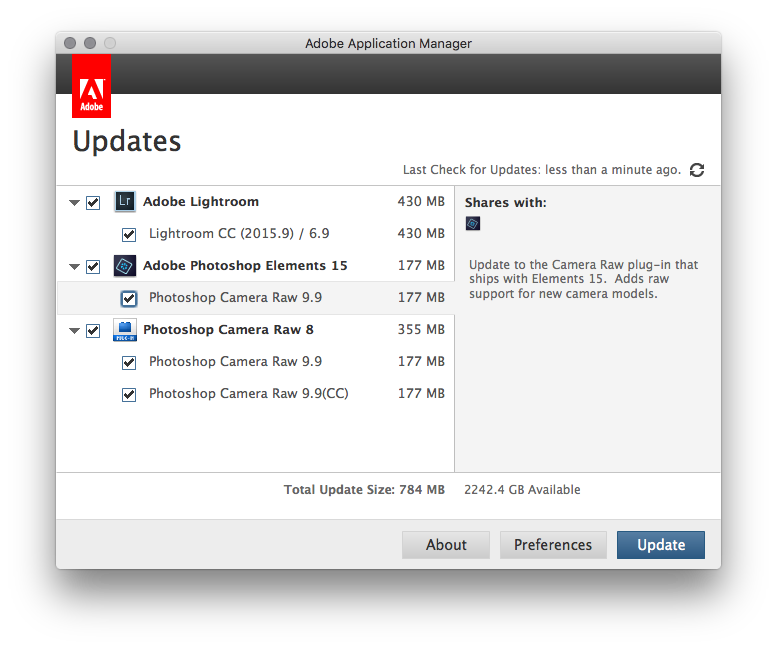Click the refresh updates icon
777x649 pixels.
(x=697, y=170)
